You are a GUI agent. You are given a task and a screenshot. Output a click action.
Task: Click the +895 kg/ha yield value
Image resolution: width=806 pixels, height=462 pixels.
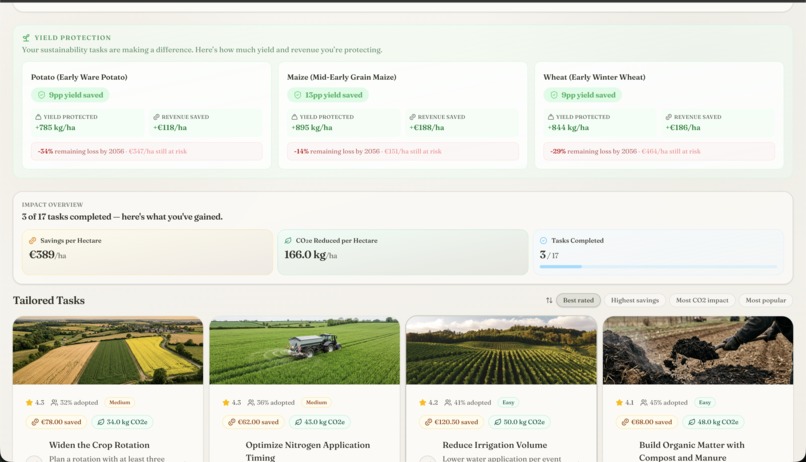click(x=312, y=127)
